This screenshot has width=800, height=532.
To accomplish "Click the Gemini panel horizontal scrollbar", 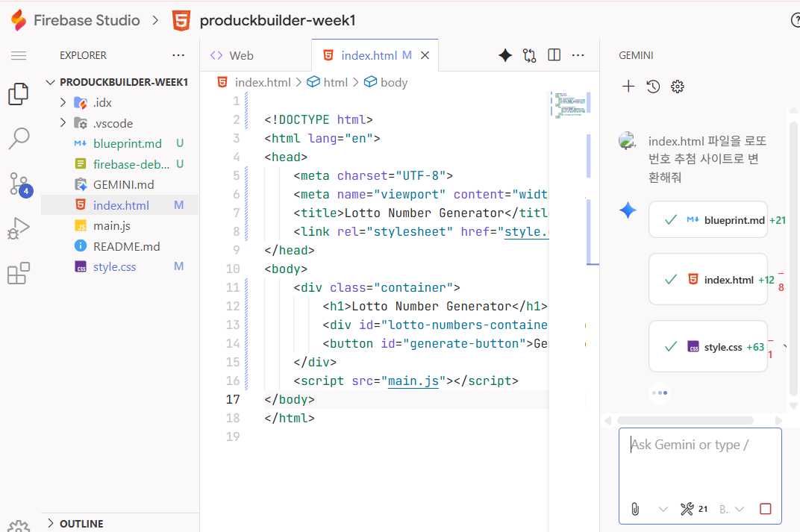I will (x=685, y=421).
